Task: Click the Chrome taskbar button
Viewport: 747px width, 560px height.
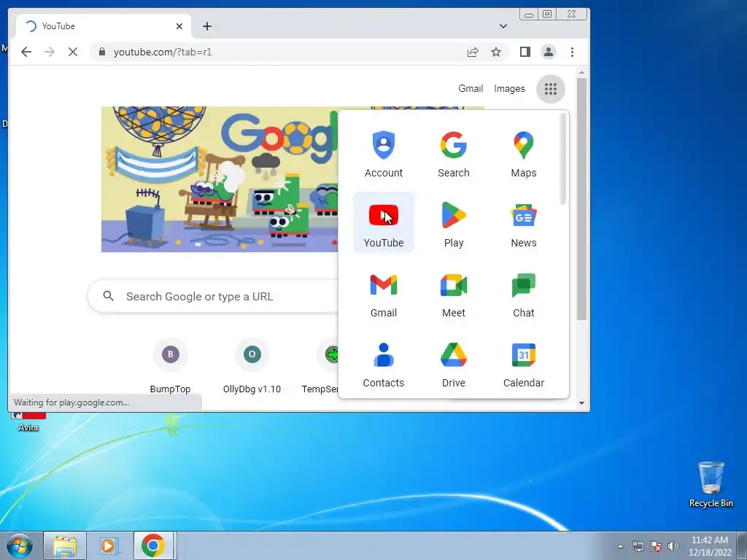Action: pos(153,545)
